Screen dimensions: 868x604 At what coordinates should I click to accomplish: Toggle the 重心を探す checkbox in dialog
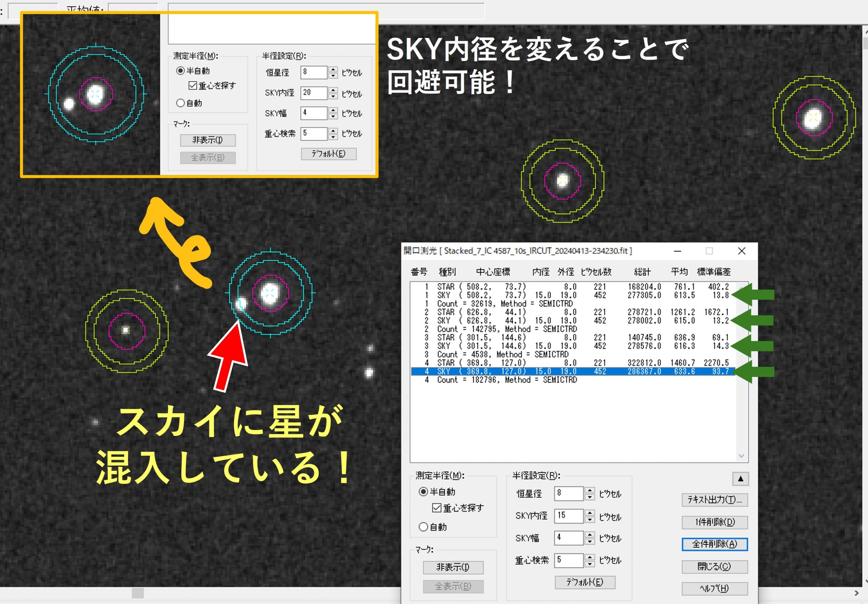point(437,508)
